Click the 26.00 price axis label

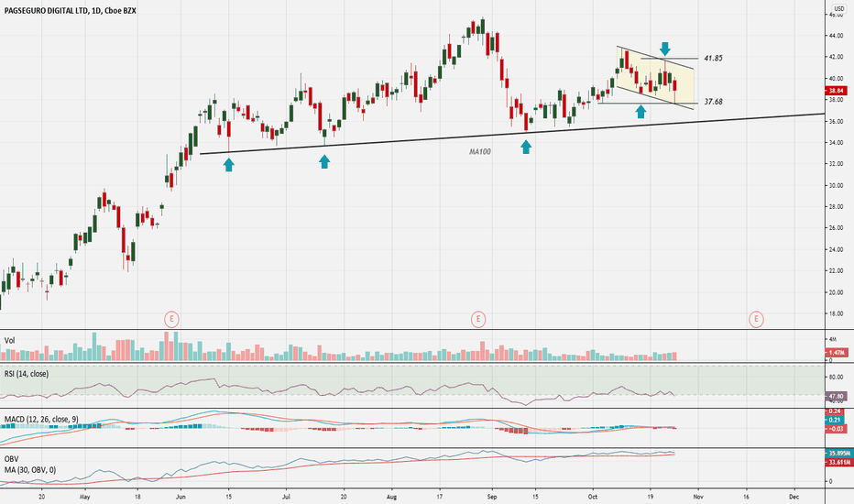[x=836, y=228]
